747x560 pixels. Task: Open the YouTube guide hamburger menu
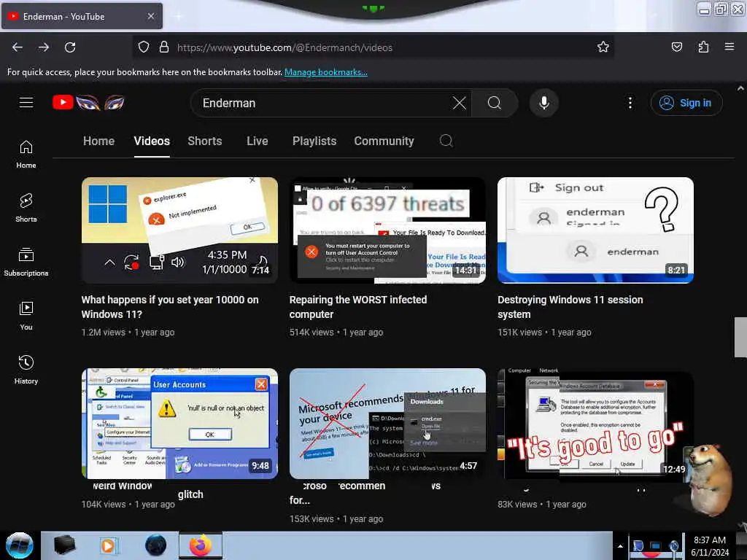26,102
